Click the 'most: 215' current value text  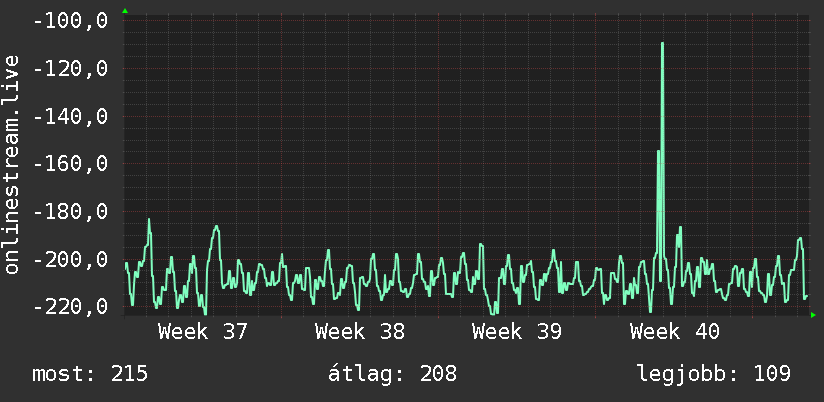tap(90, 374)
